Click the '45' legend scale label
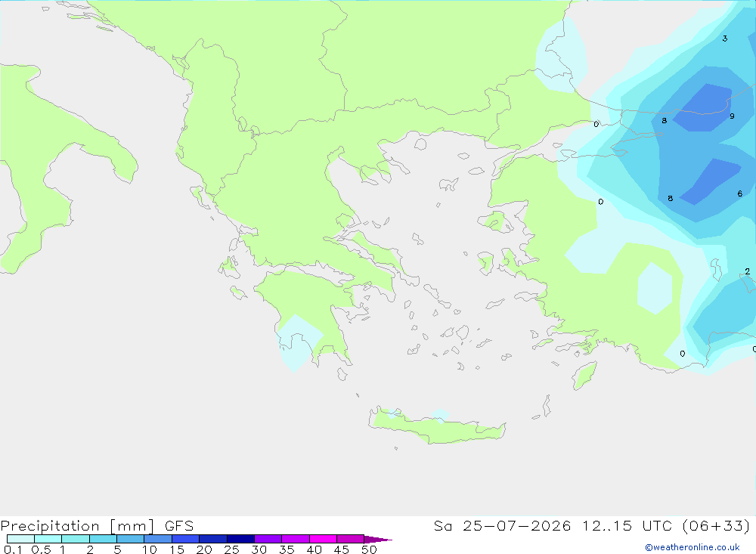 [342, 549]
